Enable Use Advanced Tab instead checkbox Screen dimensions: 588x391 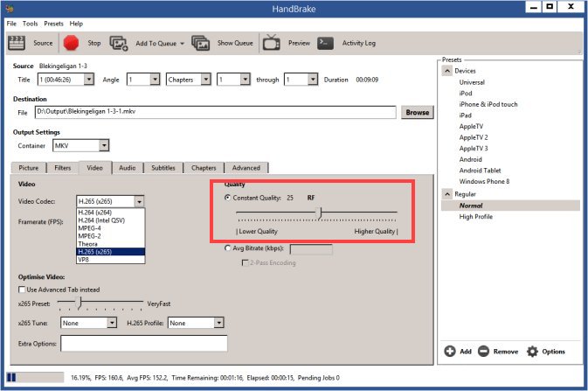[x=22, y=290]
